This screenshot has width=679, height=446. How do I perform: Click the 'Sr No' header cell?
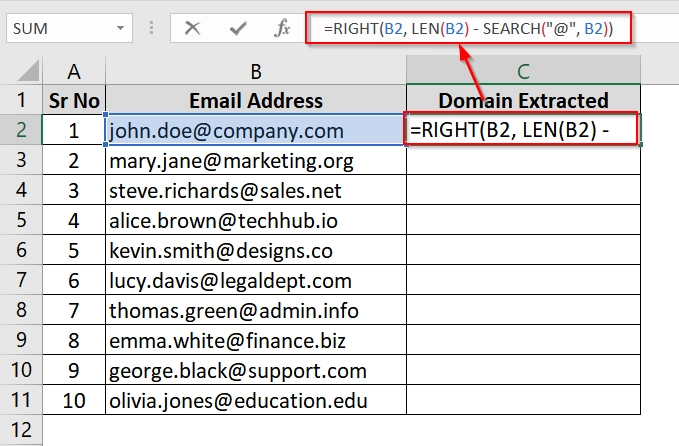[x=74, y=100]
